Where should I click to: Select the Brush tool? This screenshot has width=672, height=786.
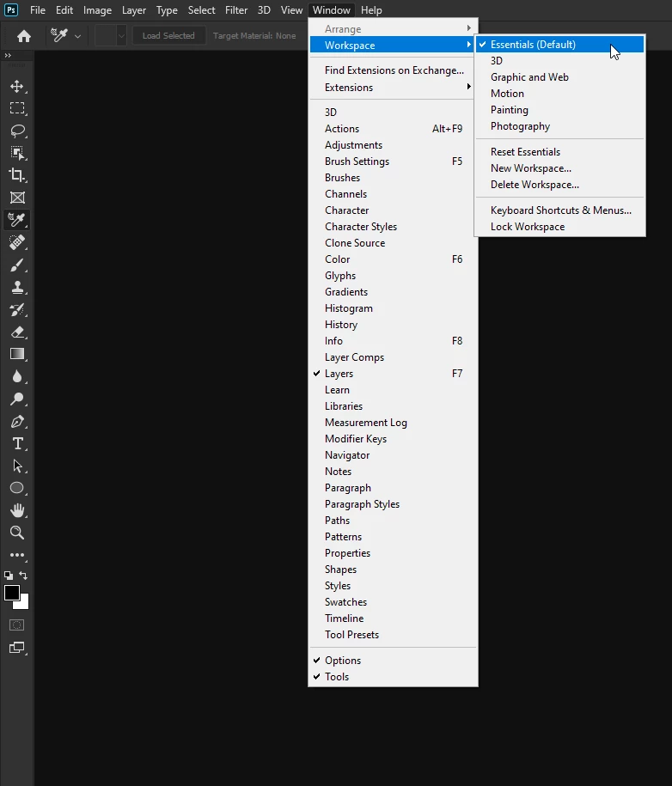[17, 265]
